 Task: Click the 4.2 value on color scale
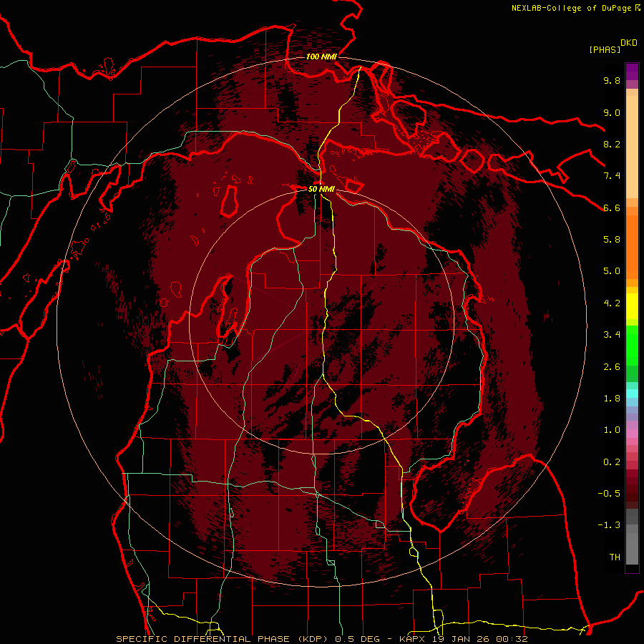612,303
